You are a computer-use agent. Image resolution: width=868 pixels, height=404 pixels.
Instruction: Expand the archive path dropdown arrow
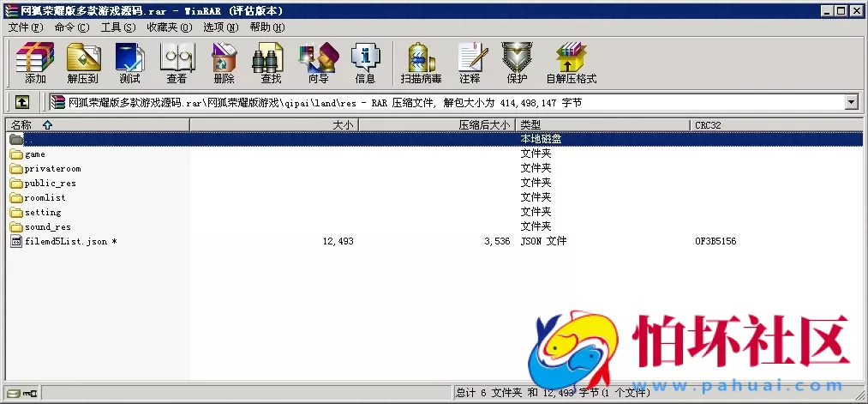tap(851, 102)
